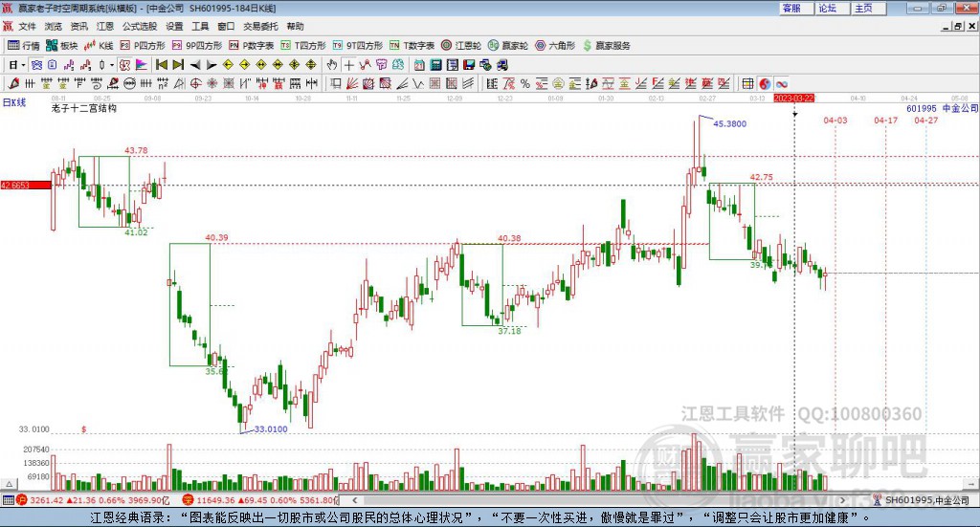
Task: Click the gold 金 circle icon
Action: point(558,83)
